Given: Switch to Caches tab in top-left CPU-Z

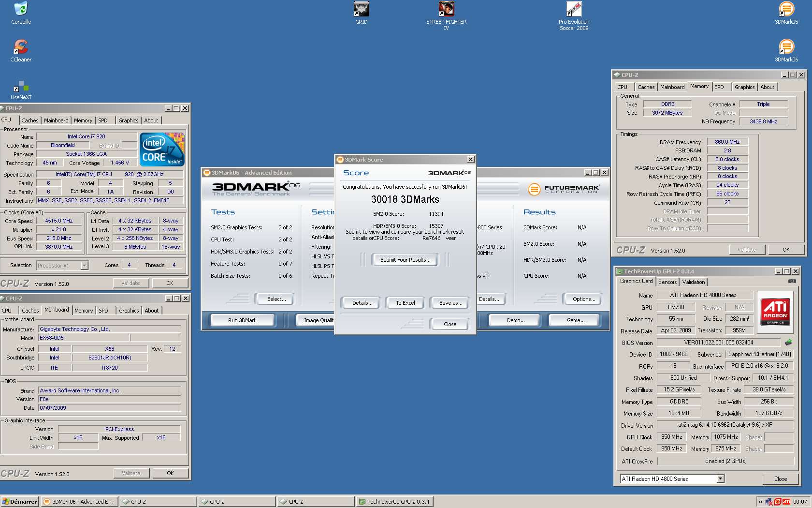Looking at the screenshot, I should coord(29,120).
